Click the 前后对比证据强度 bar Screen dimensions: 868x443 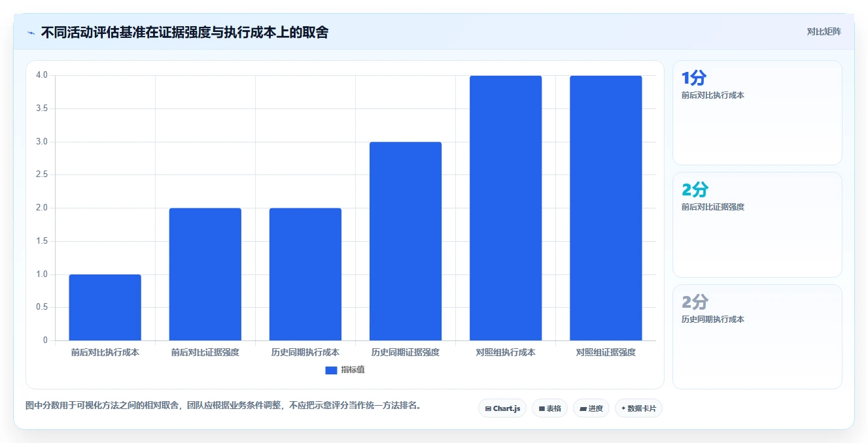tap(205, 274)
